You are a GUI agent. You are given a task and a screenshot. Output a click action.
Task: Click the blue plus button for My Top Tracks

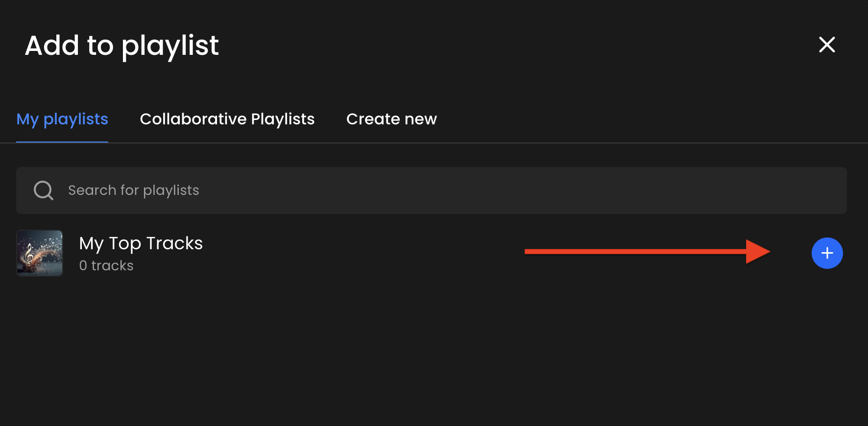[827, 253]
